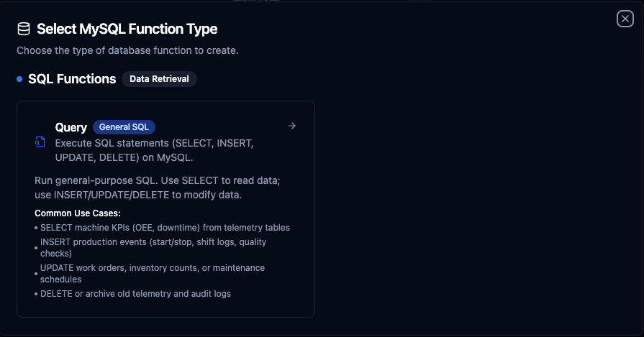Close the MySQL Function Type dialog

click(x=625, y=19)
